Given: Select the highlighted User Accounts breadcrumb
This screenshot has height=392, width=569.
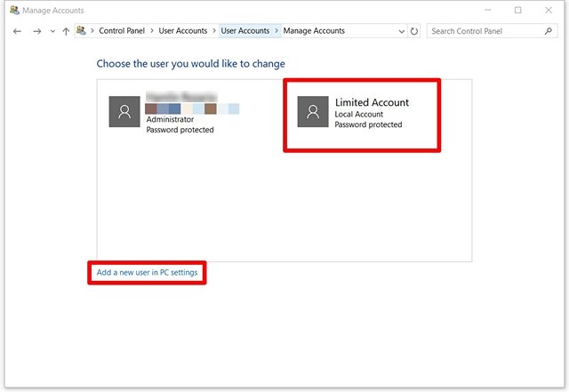Looking at the screenshot, I should tap(244, 31).
